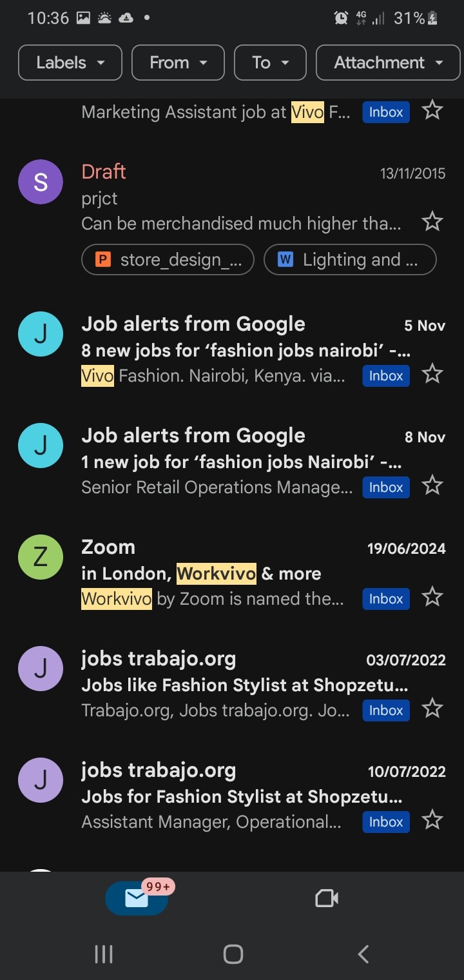Screen dimensions: 464x980
Task: Tap the Android home navigation button
Action: coord(233,954)
